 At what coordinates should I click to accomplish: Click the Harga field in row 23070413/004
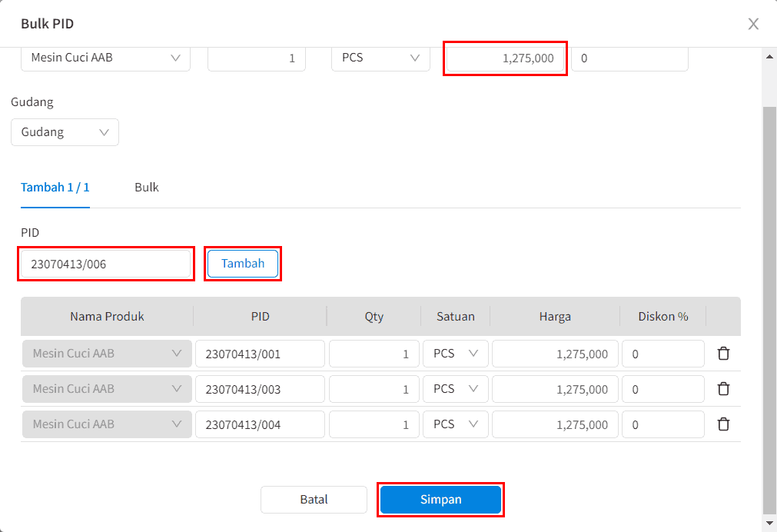coord(555,424)
